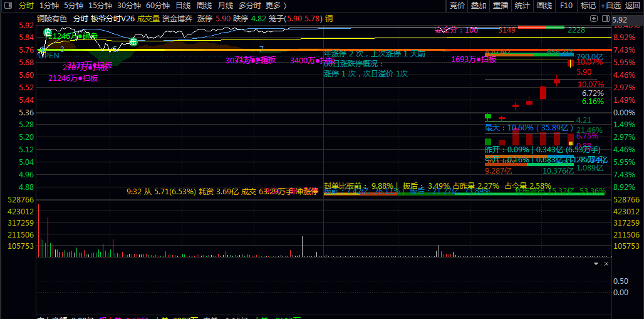644x319 pixels.
Task: Select the 板爷分时V26 indicator label
Action: [113, 19]
